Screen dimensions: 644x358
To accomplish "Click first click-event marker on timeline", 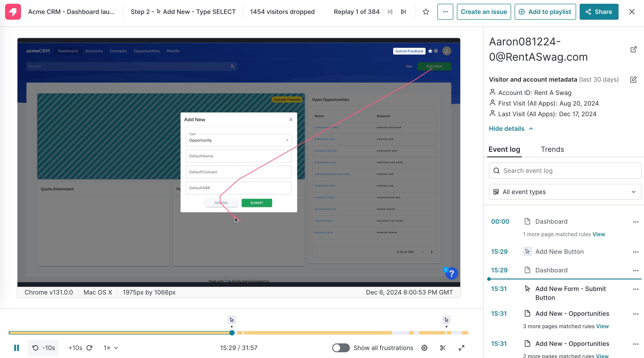I will click(232, 320).
